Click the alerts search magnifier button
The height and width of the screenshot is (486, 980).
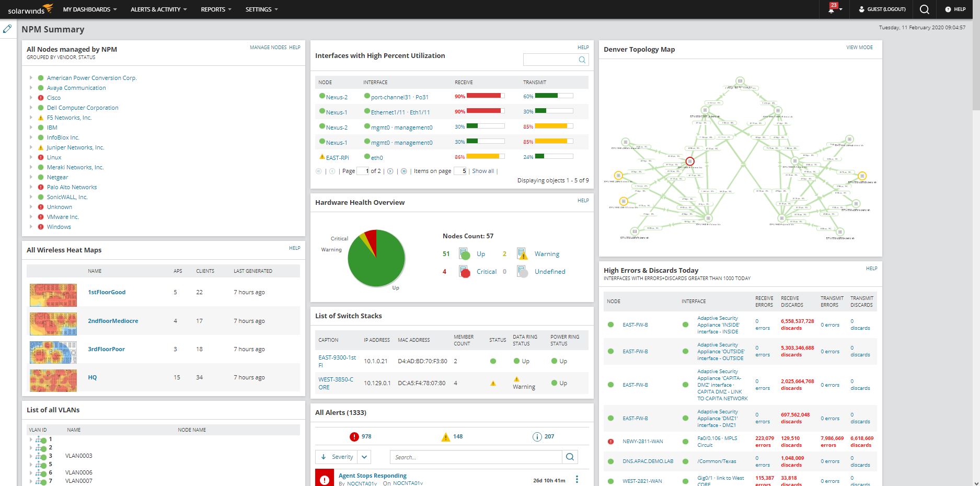pyautogui.click(x=570, y=457)
